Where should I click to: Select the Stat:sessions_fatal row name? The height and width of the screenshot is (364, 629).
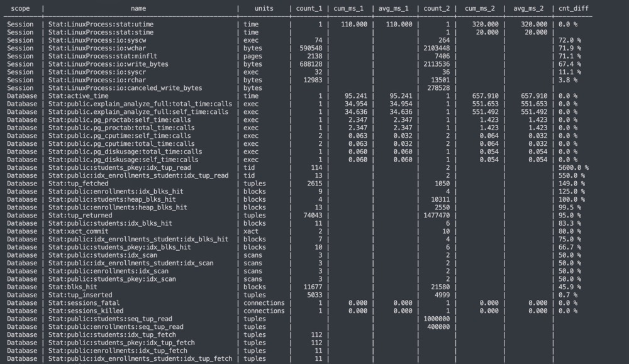pos(82,303)
